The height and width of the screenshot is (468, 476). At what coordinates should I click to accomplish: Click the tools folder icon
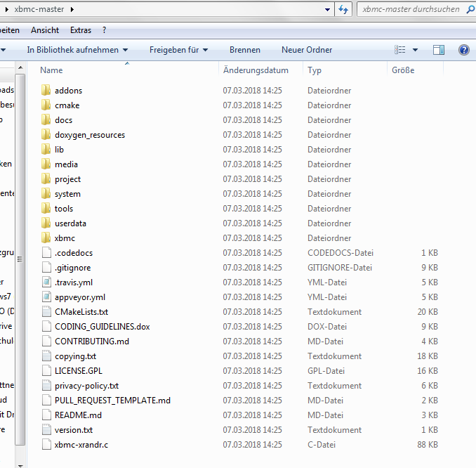click(x=46, y=209)
